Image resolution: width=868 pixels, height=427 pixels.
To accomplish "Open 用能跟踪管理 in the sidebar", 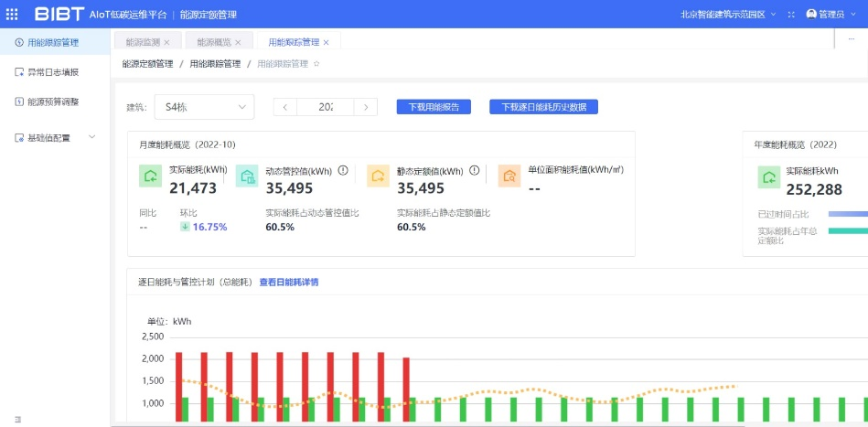I will point(55,42).
